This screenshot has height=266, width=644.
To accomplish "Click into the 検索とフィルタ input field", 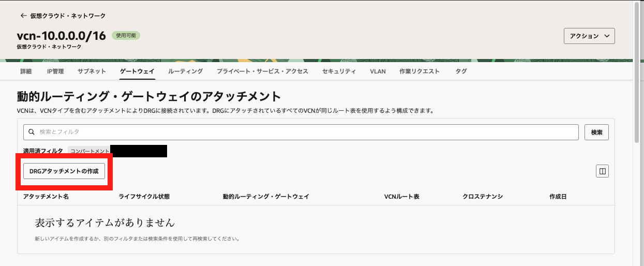I will [x=305, y=132].
